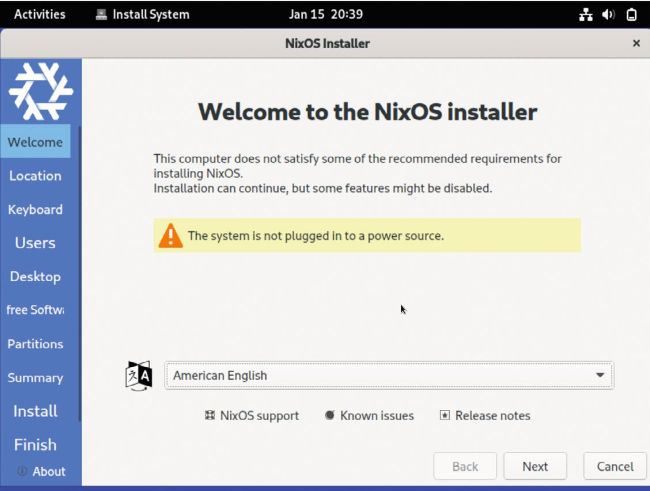Screen dimensions: 650x491
Task: Open the Desktop step
Action: [35, 277]
